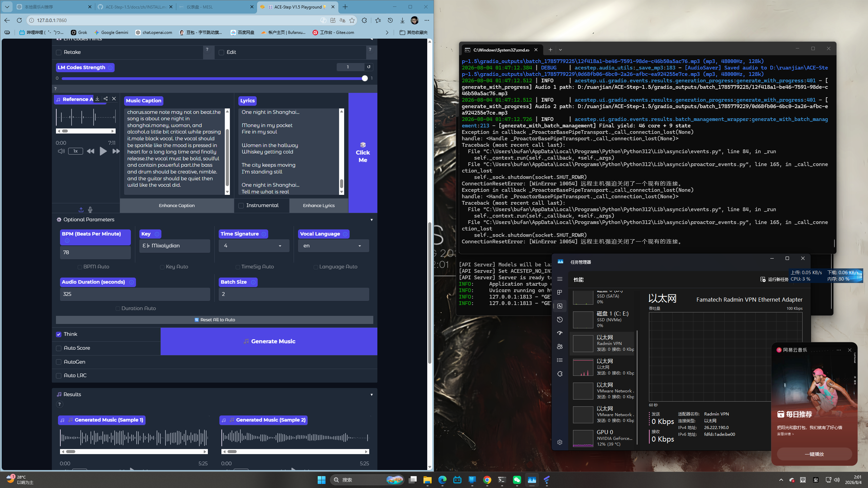The width and height of the screenshot is (868, 488).
Task: Switch to the 仪表盘 - MESL tab
Action: pyautogui.click(x=216, y=7)
